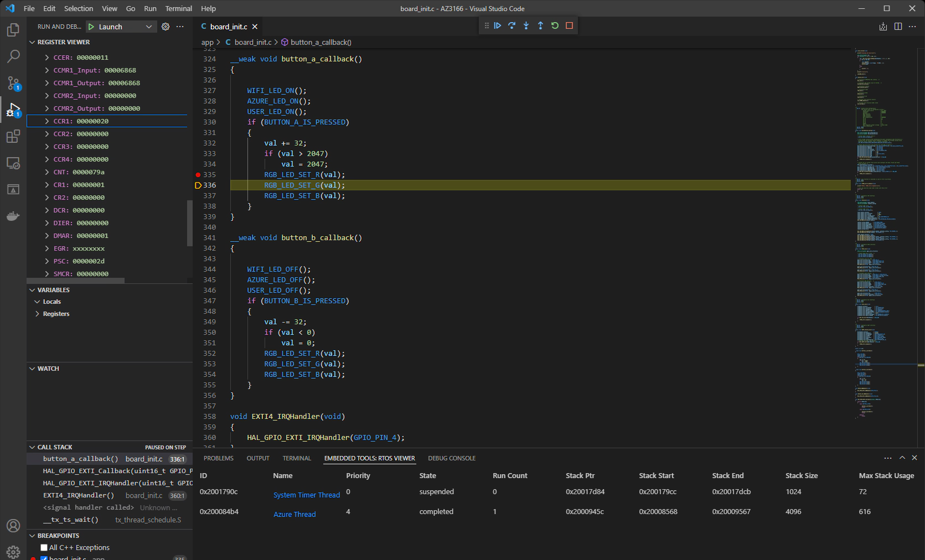Open the Remote Explorer view
Viewport: 925px width, 560px height.
coord(13,163)
